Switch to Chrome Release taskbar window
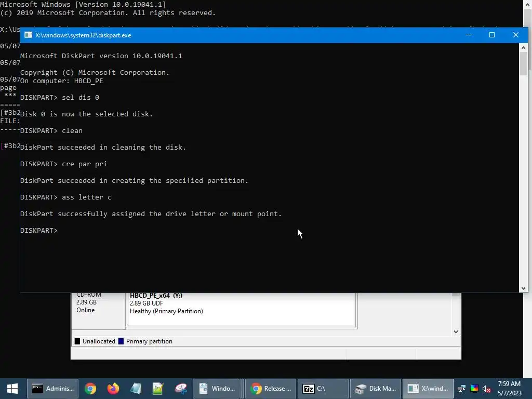Screen dimensions: 532x399 [x=271, y=389]
